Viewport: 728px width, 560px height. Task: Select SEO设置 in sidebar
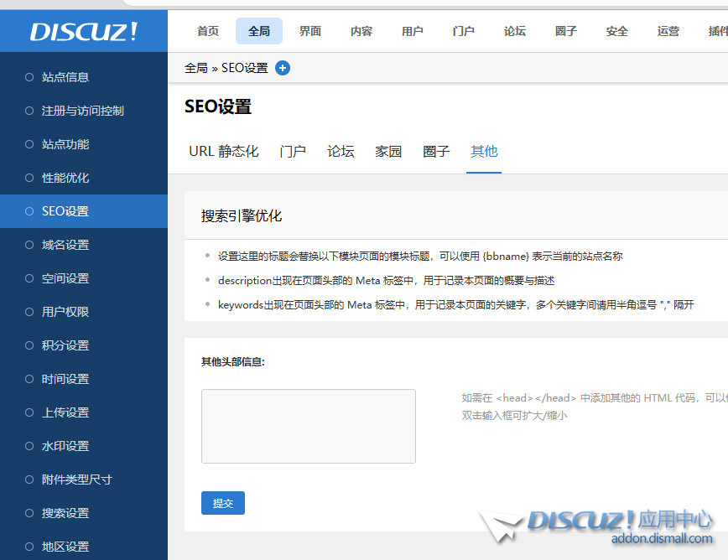coord(84,211)
